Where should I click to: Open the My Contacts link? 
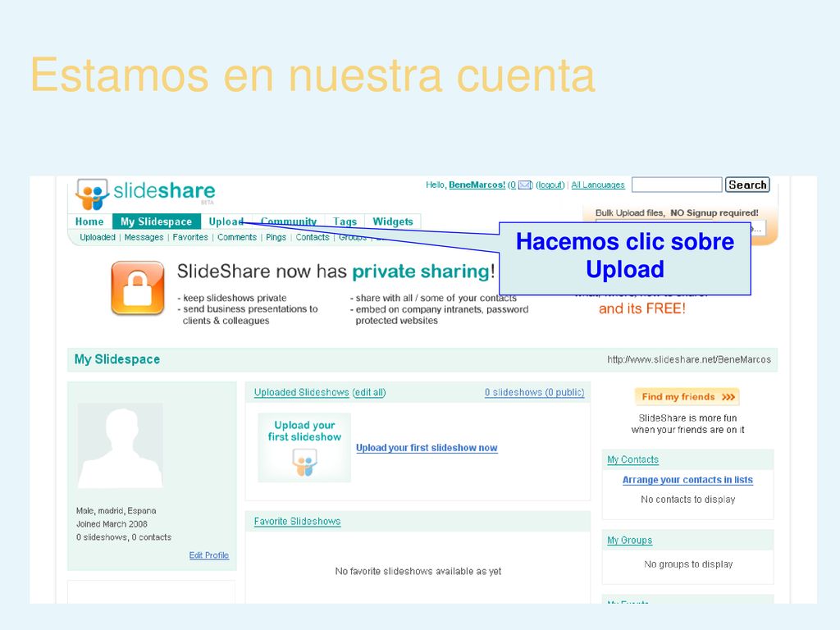pos(632,459)
